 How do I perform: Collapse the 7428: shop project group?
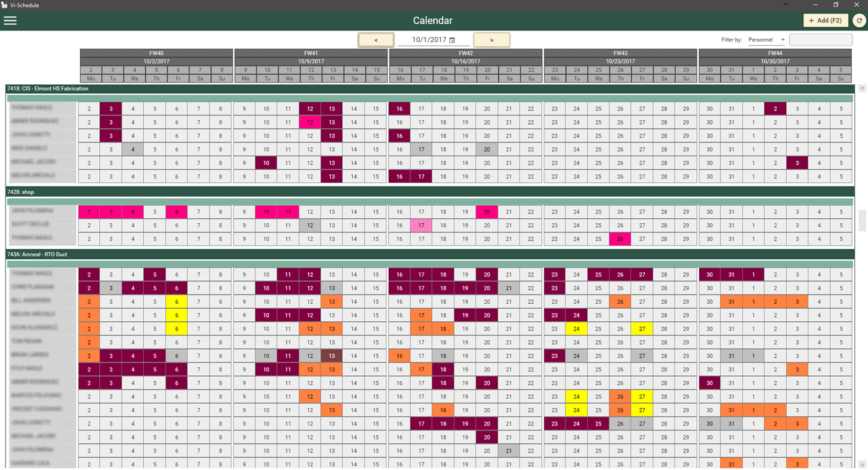20,192
